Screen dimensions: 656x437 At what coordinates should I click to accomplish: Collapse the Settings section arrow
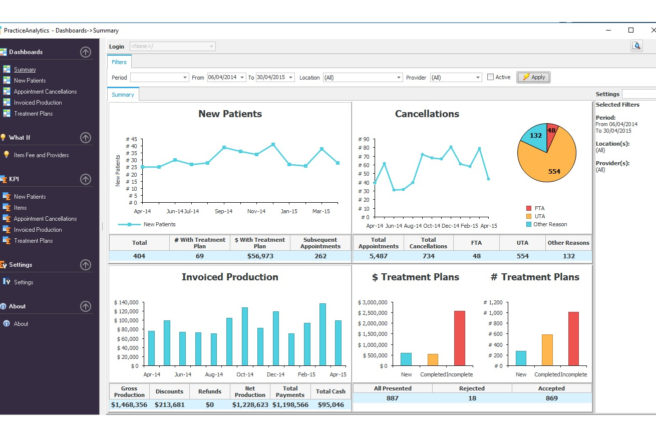[x=85, y=265]
